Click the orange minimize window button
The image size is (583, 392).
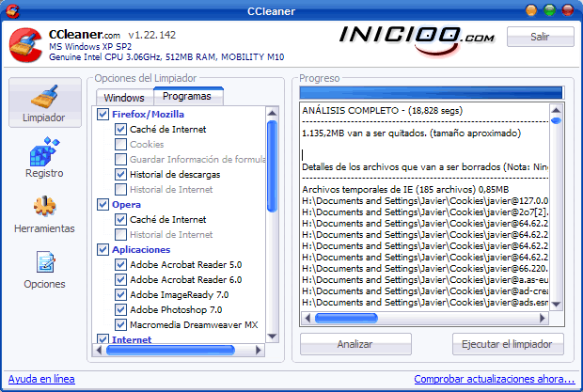(531, 10)
